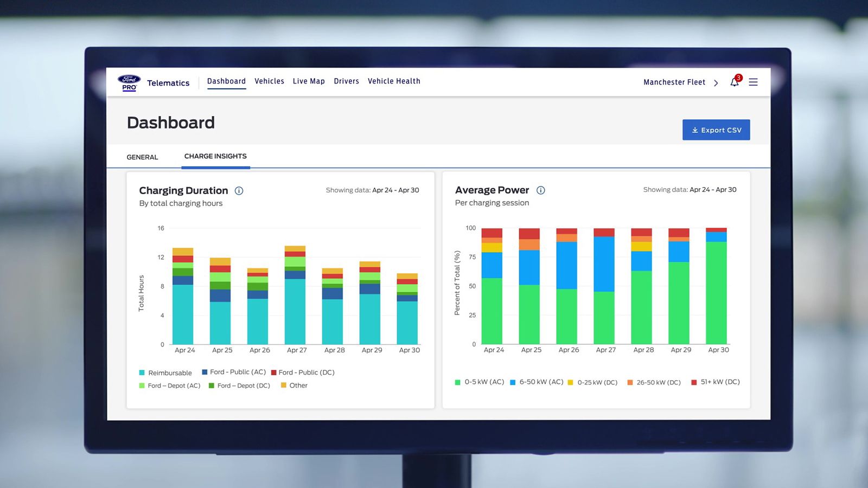The height and width of the screenshot is (488, 868).
Task: Open the notifications bell
Action: (x=735, y=82)
